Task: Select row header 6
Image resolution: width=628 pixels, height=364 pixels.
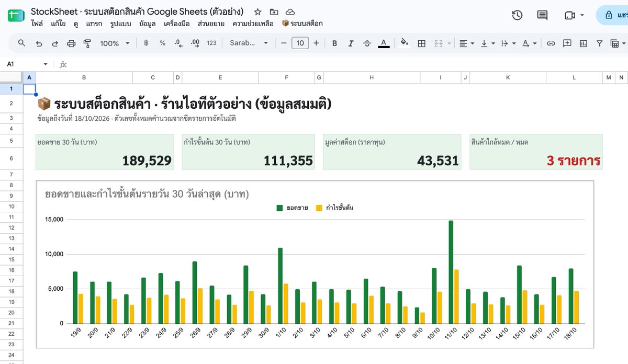Action: pos(12,158)
